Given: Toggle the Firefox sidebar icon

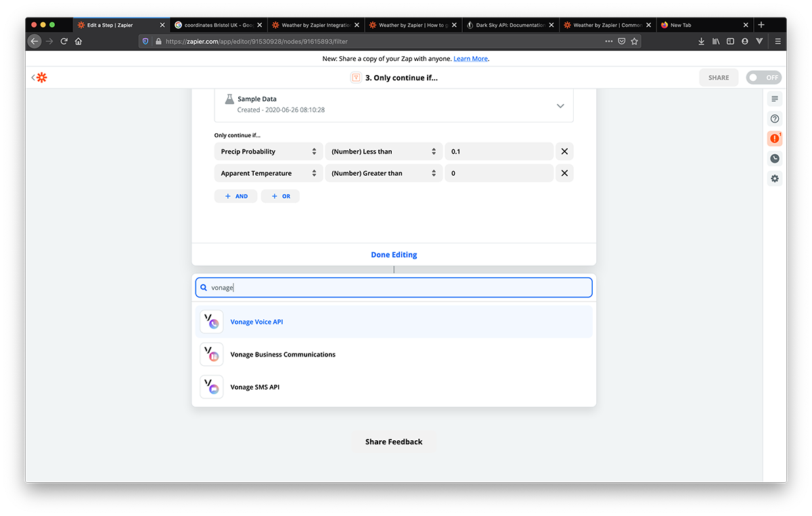Looking at the screenshot, I should click(730, 41).
